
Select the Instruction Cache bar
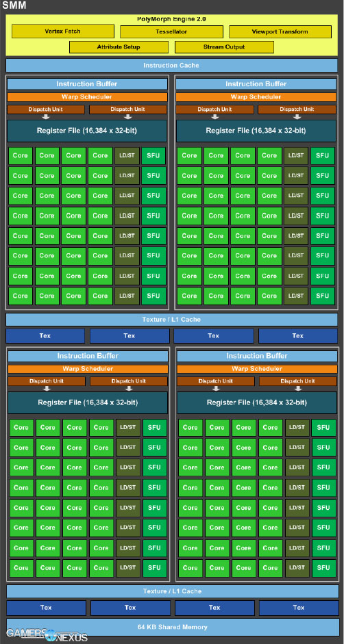click(x=171, y=65)
